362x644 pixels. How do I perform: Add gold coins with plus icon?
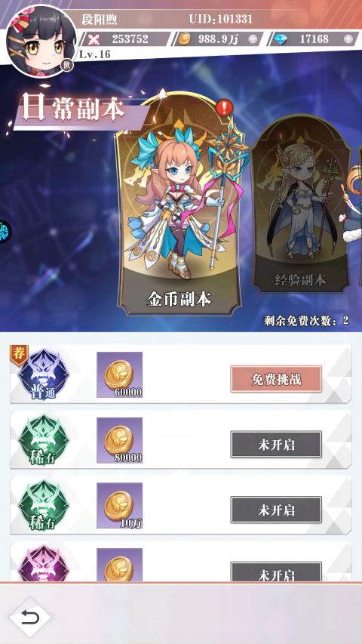[253, 39]
